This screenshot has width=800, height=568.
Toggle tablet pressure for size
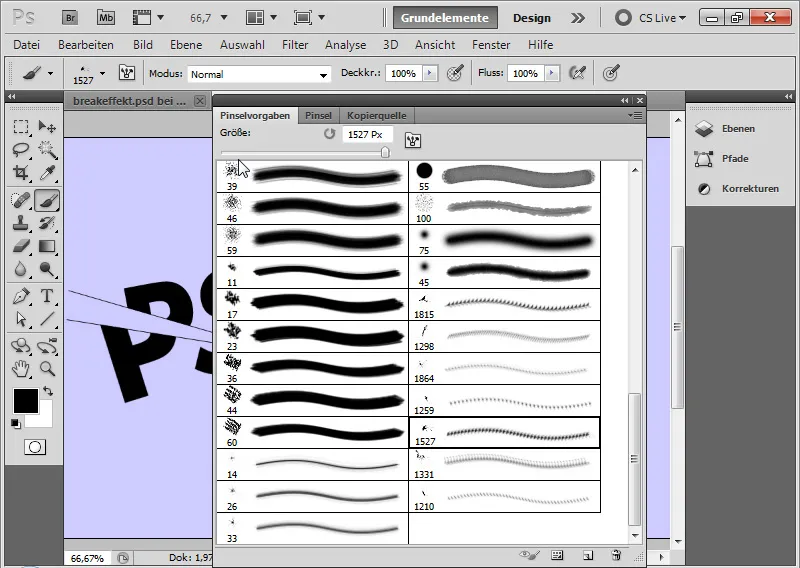coord(611,73)
